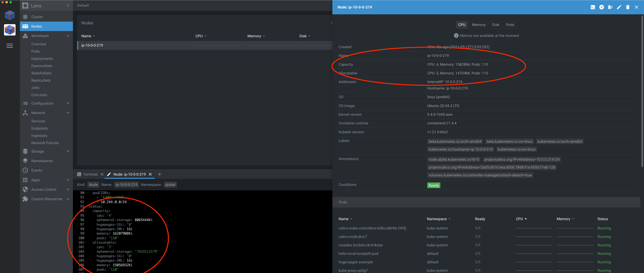
Task: Switch to the Terminal tab in the dock
Action: pos(90,174)
